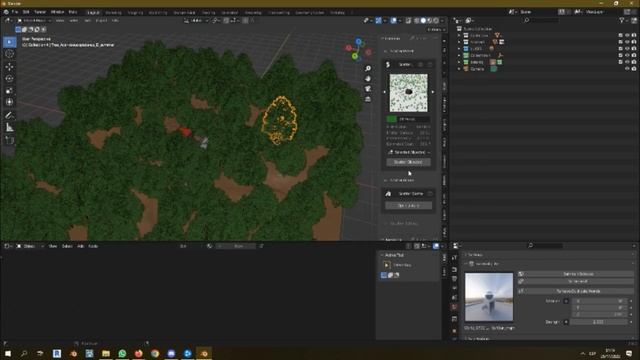Open the Edit menu

click(x=26, y=12)
